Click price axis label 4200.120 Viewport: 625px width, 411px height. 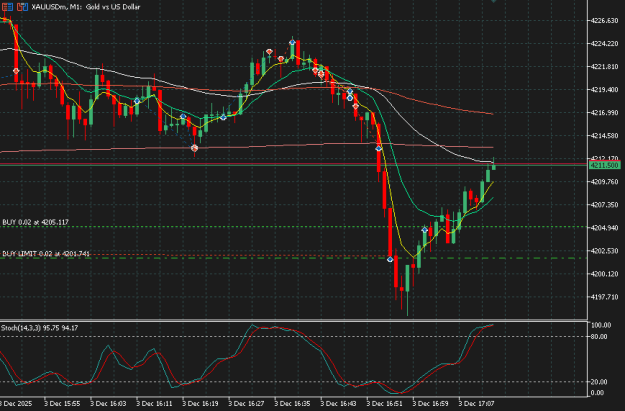(x=605, y=274)
